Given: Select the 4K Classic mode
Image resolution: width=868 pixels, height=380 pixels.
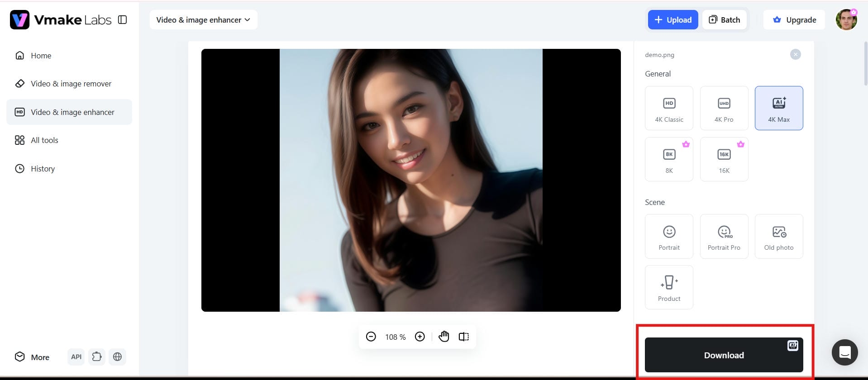Looking at the screenshot, I should pos(669,108).
